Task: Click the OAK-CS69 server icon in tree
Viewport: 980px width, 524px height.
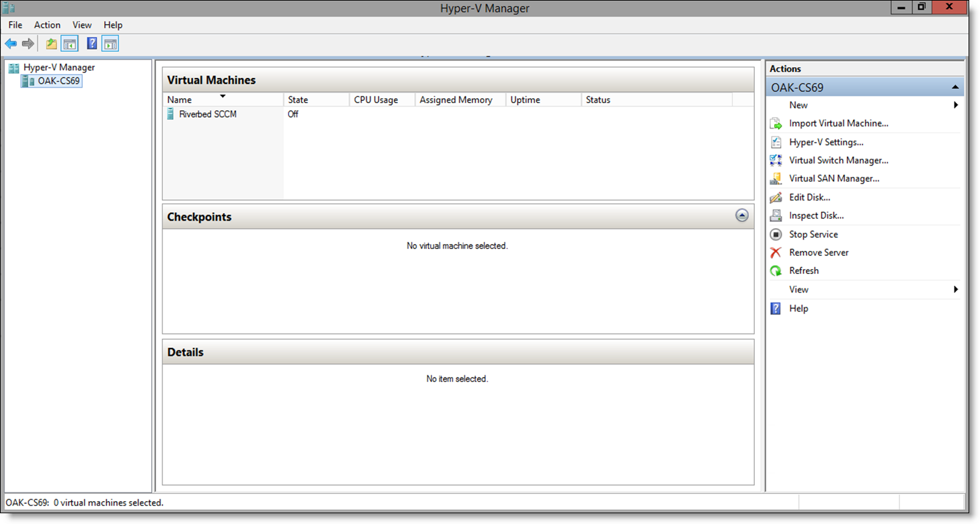Action: tap(29, 81)
